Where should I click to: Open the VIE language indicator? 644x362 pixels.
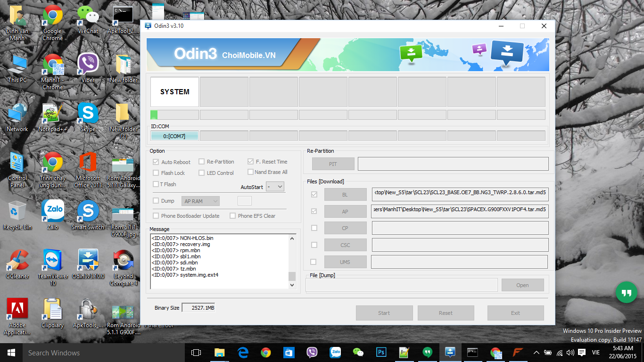596,353
